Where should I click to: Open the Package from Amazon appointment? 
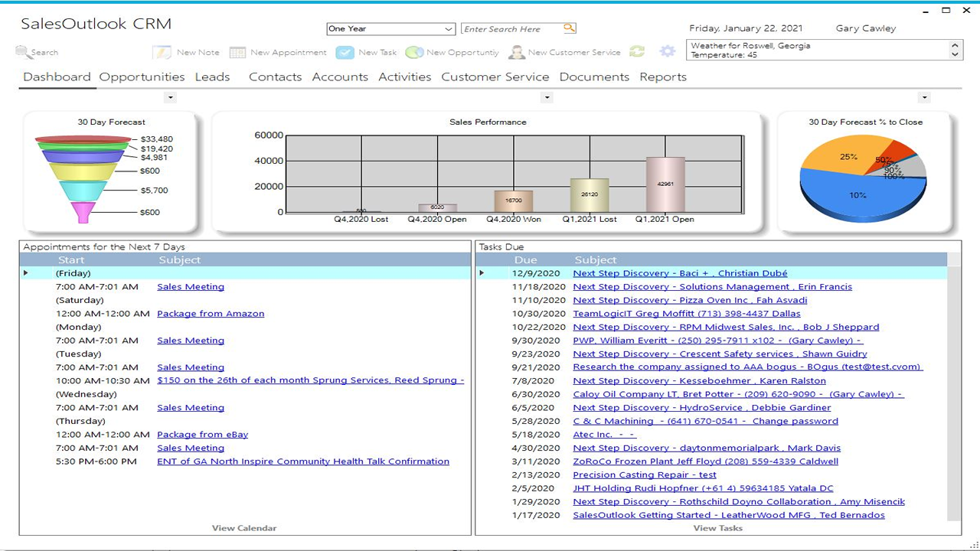click(x=211, y=313)
